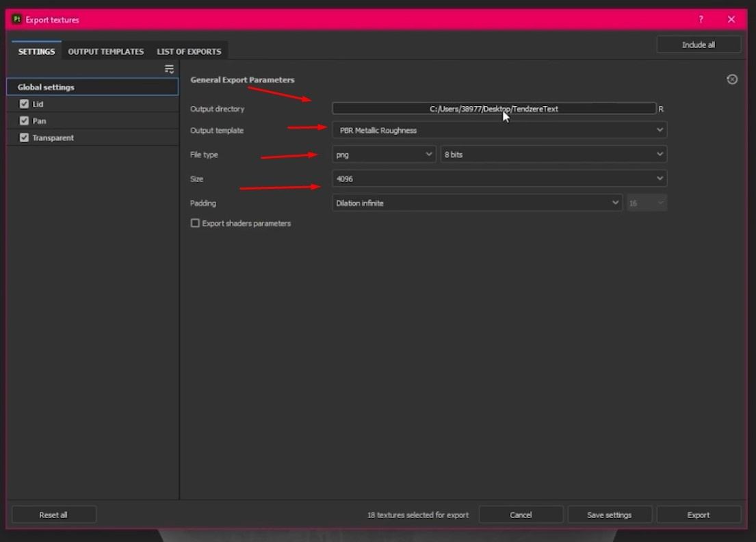Enable Export shaders parameters checkbox

coord(195,223)
